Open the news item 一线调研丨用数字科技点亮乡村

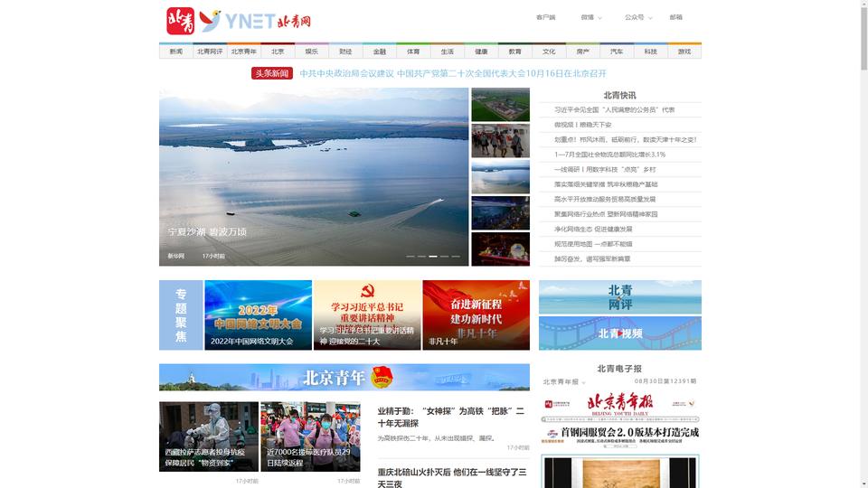coord(605,170)
